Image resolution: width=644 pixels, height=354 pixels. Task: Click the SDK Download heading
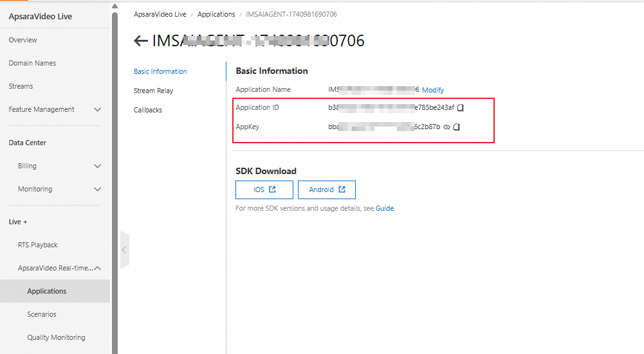(266, 171)
